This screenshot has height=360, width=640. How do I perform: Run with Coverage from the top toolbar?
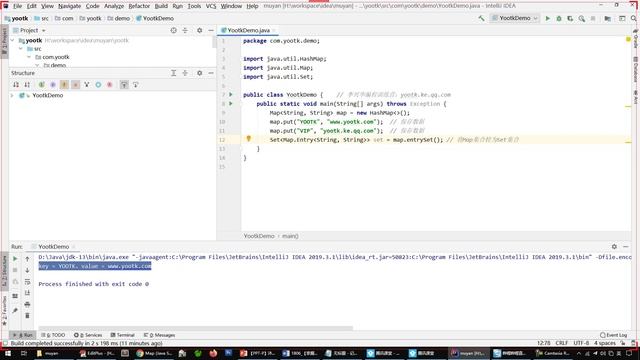pyautogui.click(x=570, y=18)
